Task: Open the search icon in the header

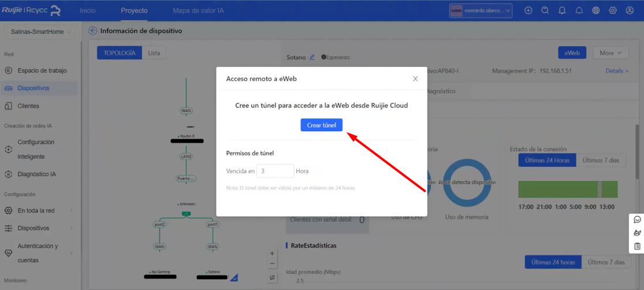Action: click(545, 10)
